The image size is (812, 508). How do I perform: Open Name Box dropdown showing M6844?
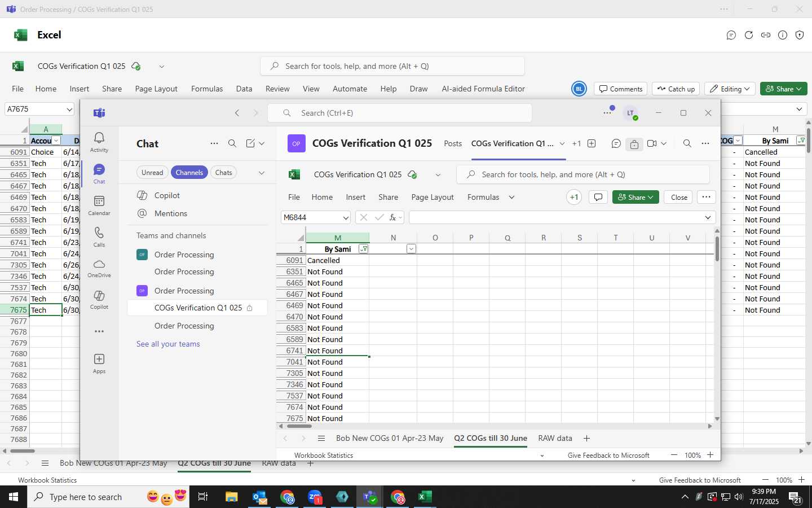point(346,218)
